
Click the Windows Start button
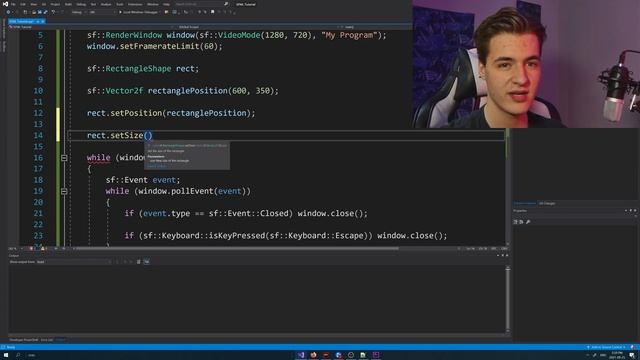[6, 355]
